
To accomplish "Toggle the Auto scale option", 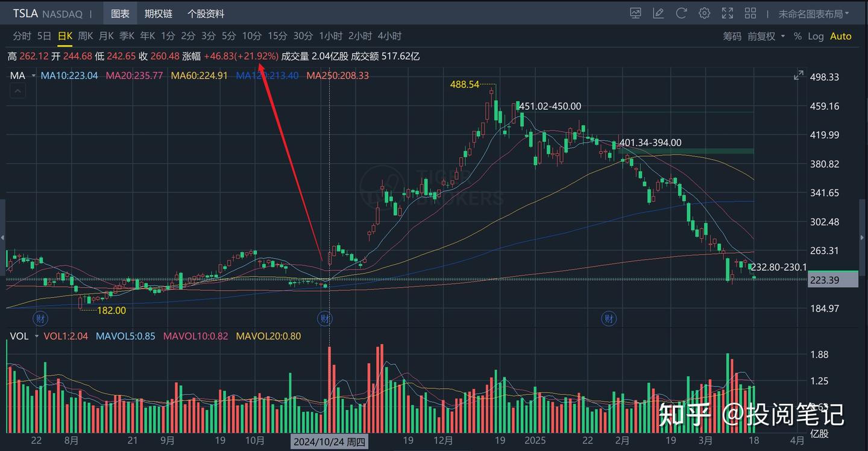I will tap(841, 36).
